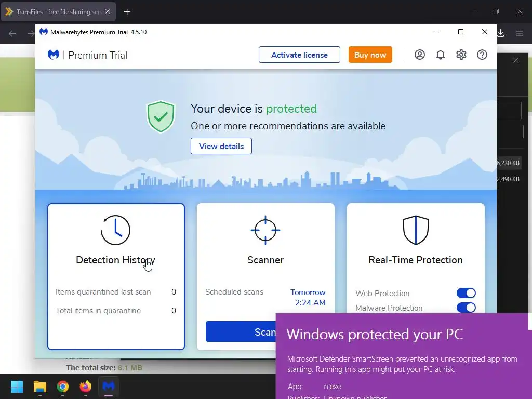Open the Malwarebytes help icon
This screenshot has height=399, width=532.
pyautogui.click(x=482, y=55)
